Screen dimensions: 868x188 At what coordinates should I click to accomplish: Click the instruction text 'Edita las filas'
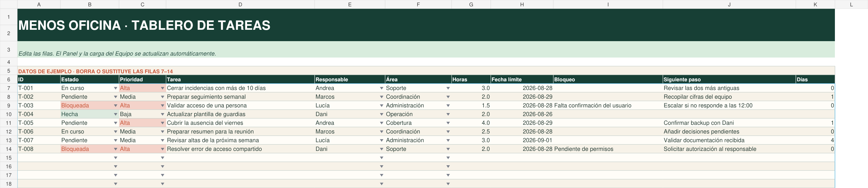point(117,54)
